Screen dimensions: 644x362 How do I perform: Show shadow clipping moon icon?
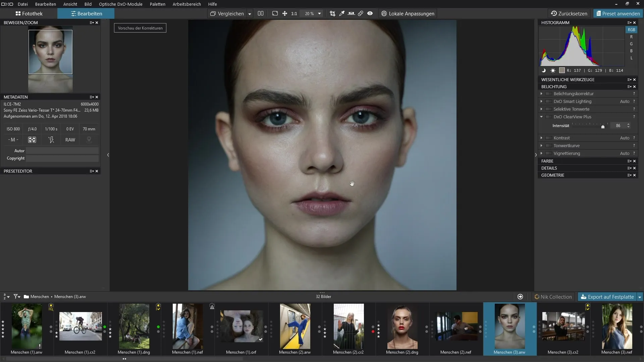[544, 70]
